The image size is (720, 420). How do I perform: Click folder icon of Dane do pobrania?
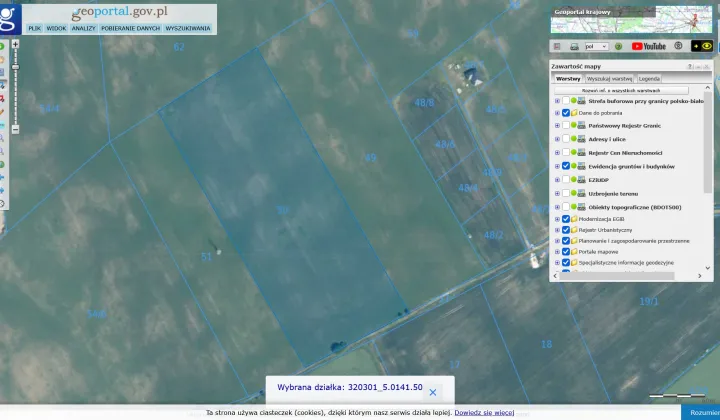click(x=574, y=112)
